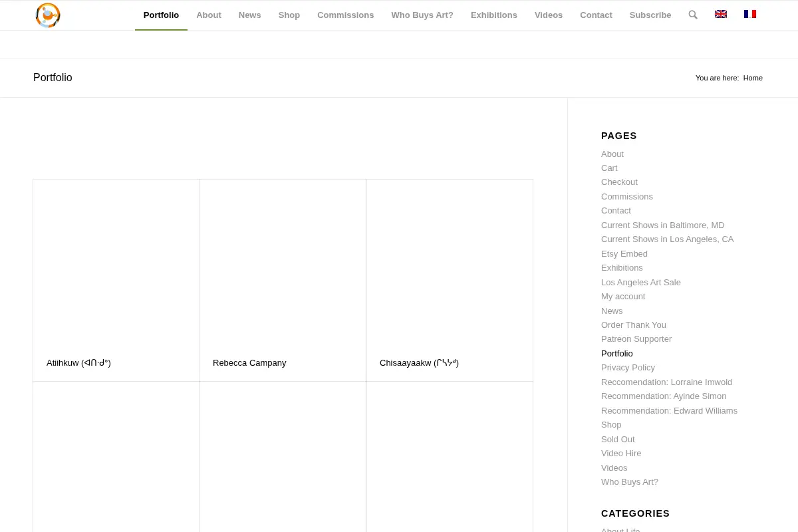Open Recommendation: Ayinde Simon link
Image resolution: width=798 pixels, height=532 pixels.
tap(664, 396)
